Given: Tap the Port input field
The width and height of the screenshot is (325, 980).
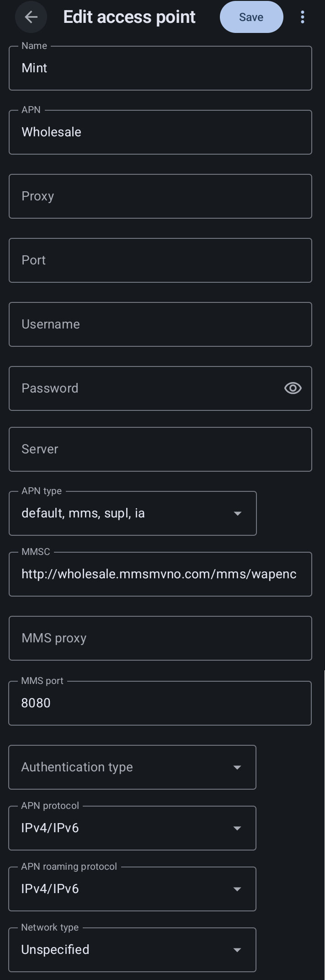Looking at the screenshot, I should (160, 260).
